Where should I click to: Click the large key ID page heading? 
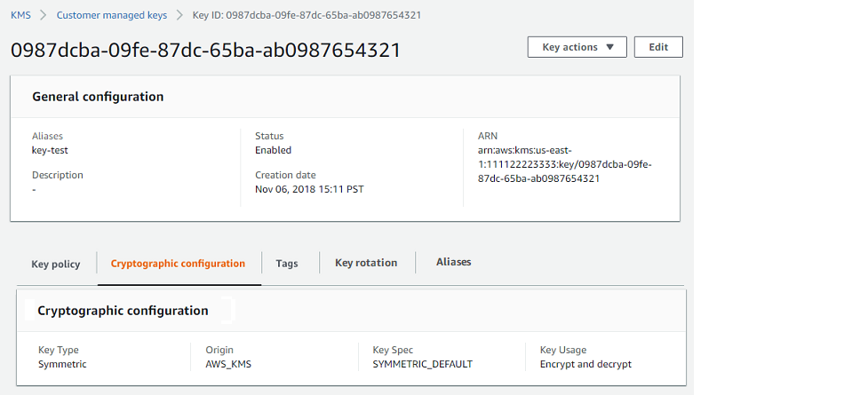(205, 50)
